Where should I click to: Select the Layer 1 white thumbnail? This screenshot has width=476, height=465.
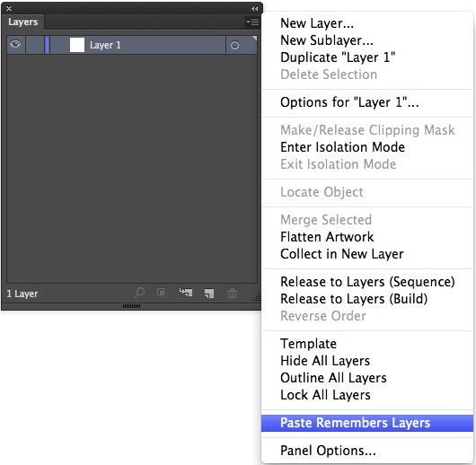click(77, 45)
